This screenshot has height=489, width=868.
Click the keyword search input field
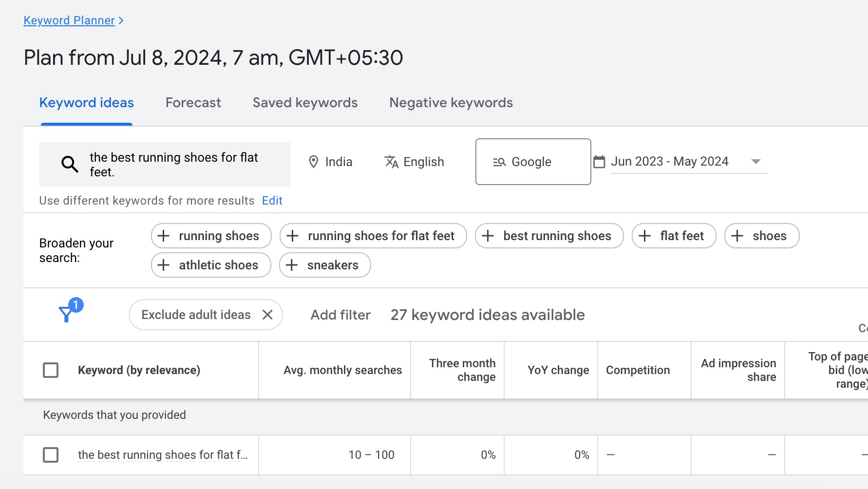[x=165, y=165]
